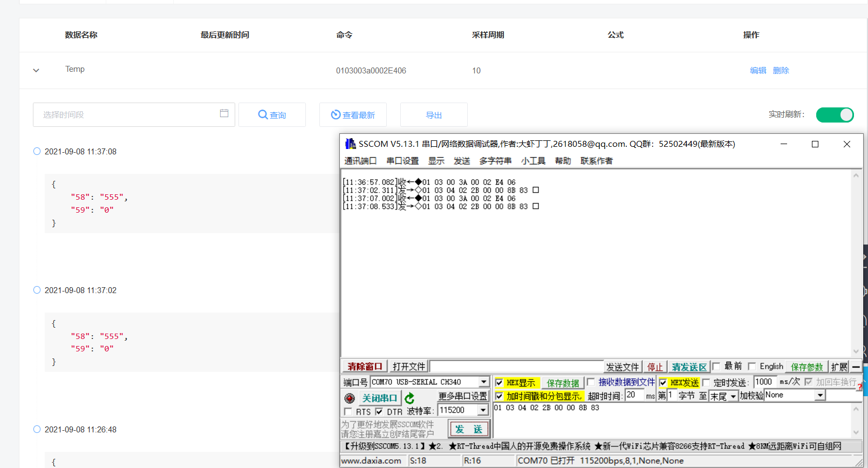Open the 末尾 byte position dropdown

click(x=733, y=396)
